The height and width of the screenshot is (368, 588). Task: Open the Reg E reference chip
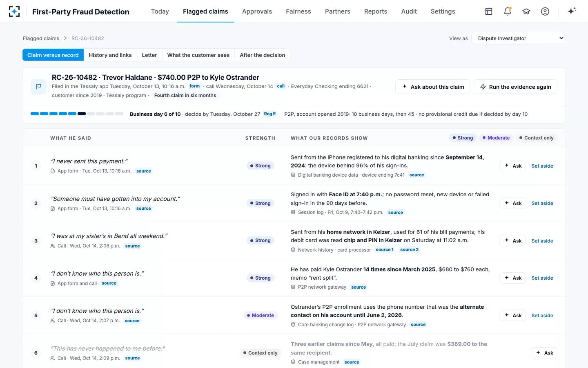pos(270,114)
